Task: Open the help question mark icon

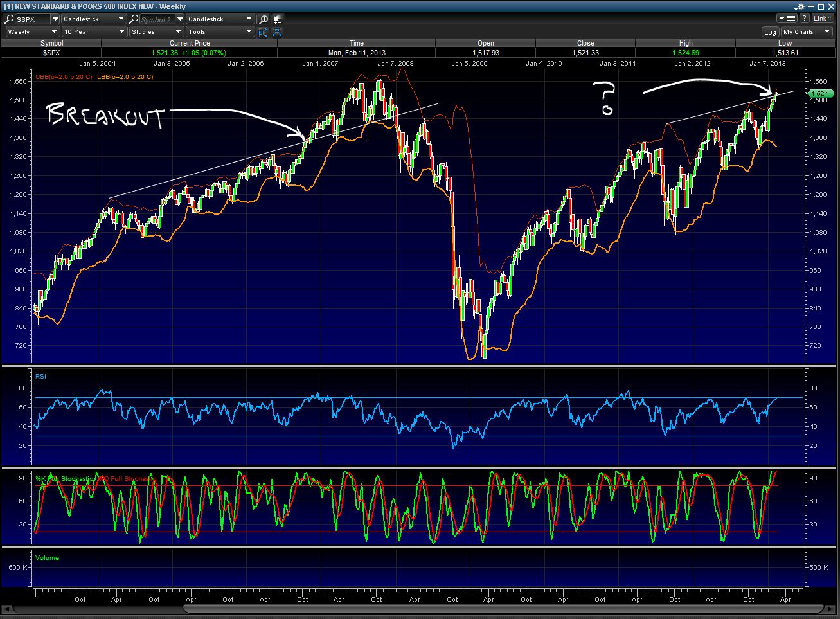Action: point(804,19)
